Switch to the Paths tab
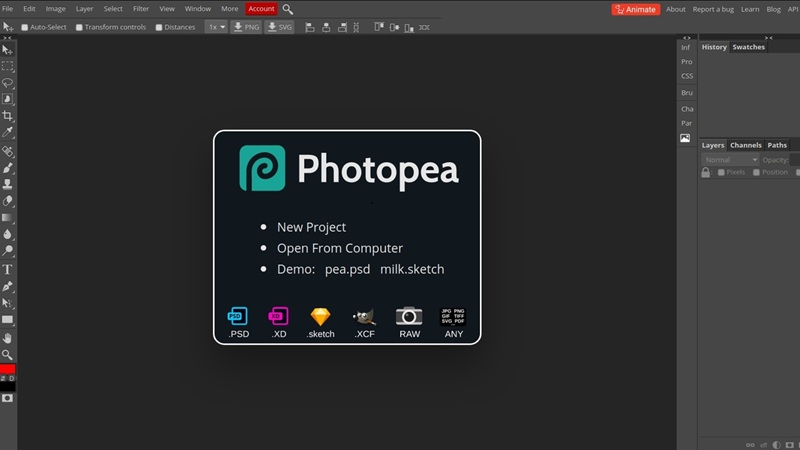Image resolution: width=800 pixels, height=450 pixels. (777, 145)
